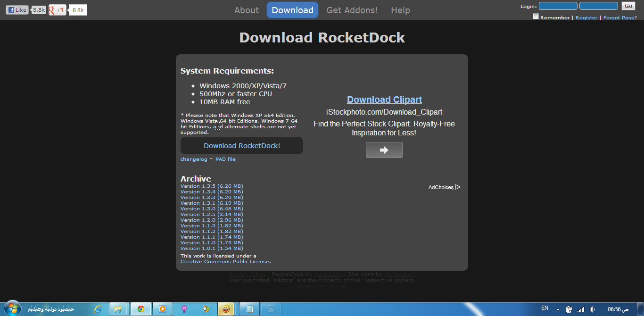Click the arrow button in the Clipart ad
Image resolution: width=644 pixels, height=316 pixels.
tap(384, 150)
